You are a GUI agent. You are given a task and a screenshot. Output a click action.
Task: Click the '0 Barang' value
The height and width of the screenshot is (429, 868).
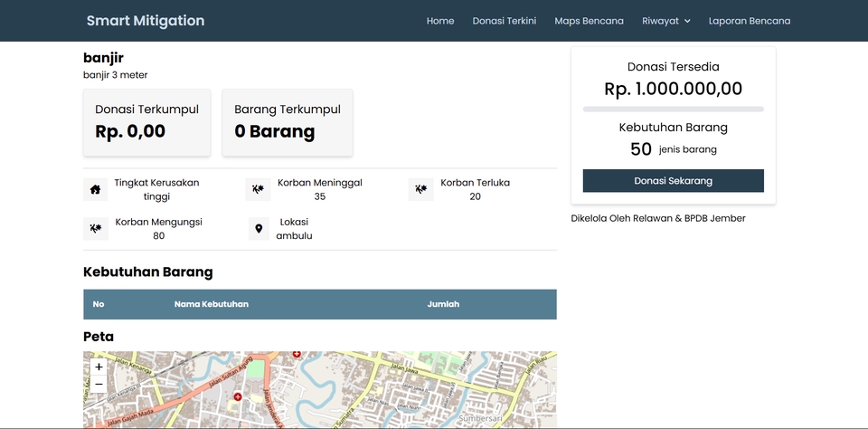click(275, 131)
